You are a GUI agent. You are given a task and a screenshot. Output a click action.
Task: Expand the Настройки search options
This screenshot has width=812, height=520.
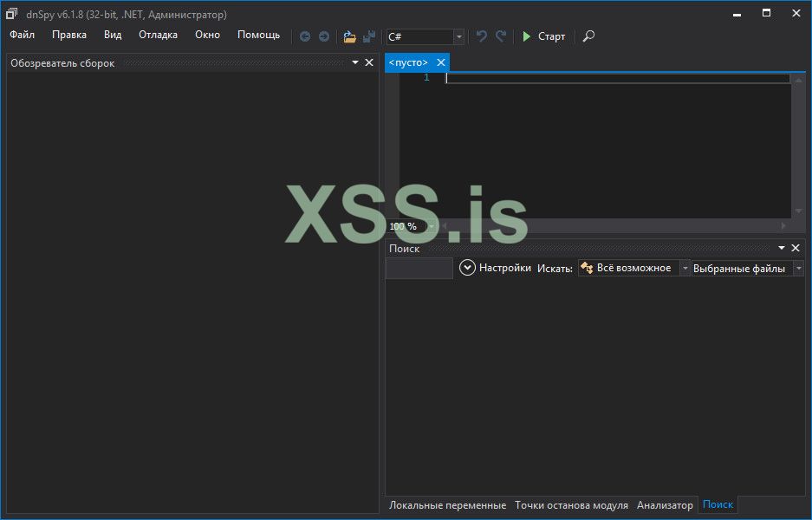[x=468, y=269]
